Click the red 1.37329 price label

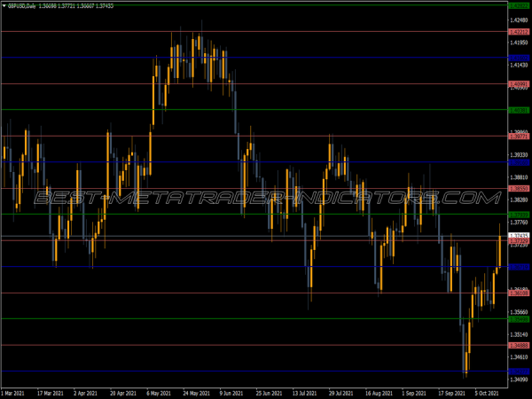(519, 241)
